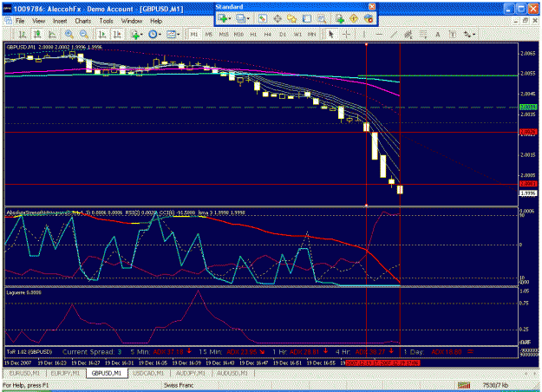Open the MetaEditor yellow diamond icon
The height and width of the screenshot is (392, 542).
click(x=354, y=19)
